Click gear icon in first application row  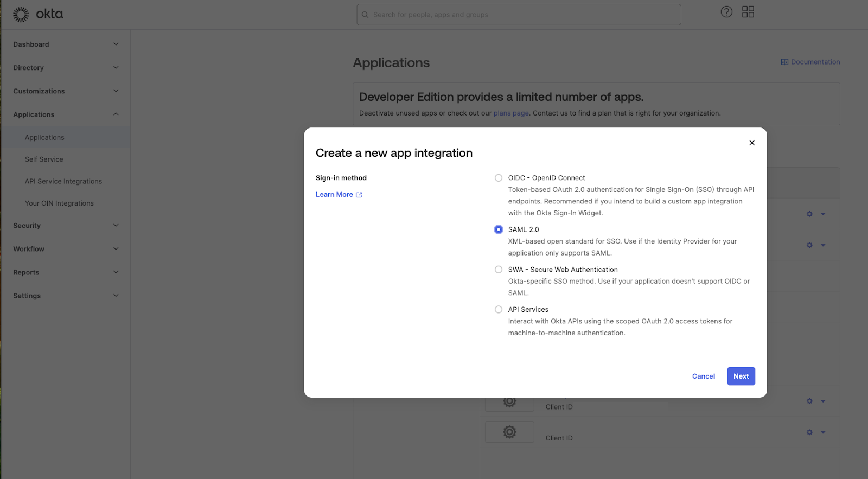point(809,214)
